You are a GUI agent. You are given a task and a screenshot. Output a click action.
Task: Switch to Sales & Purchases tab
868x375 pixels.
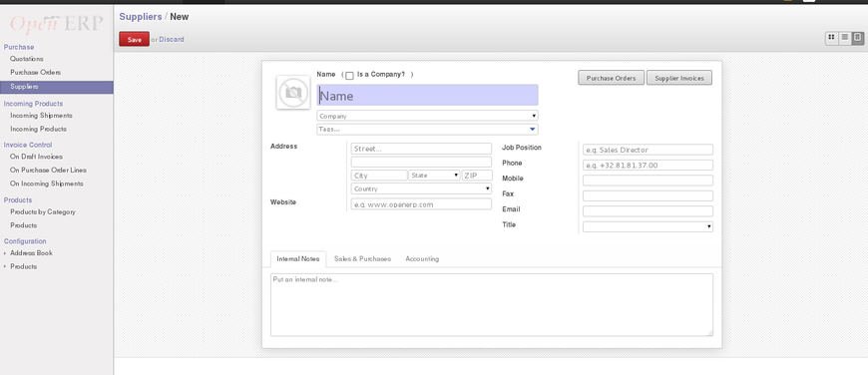click(x=362, y=259)
